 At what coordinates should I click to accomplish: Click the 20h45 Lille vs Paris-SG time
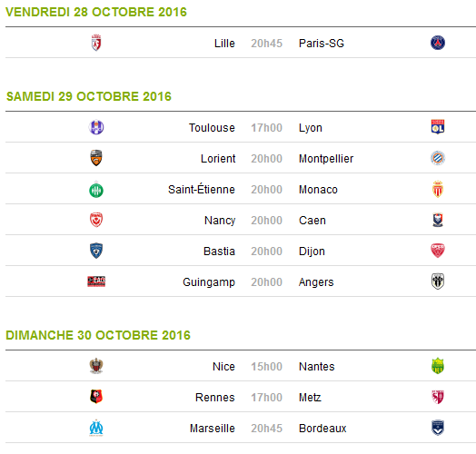266,44
